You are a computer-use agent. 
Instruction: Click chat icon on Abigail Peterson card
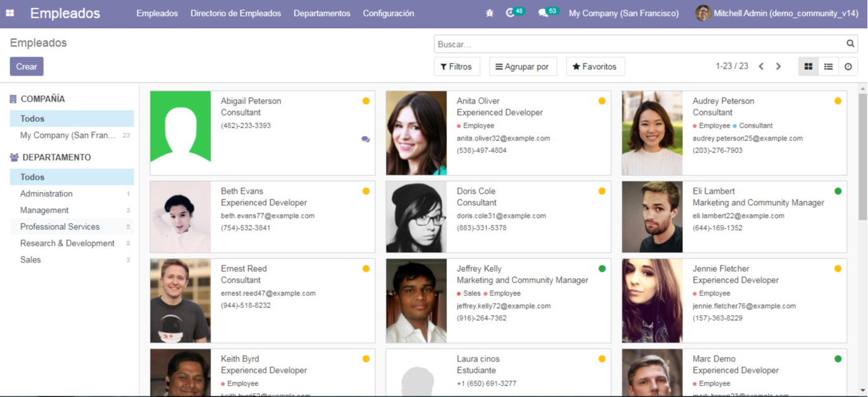pyautogui.click(x=366, y=139)
